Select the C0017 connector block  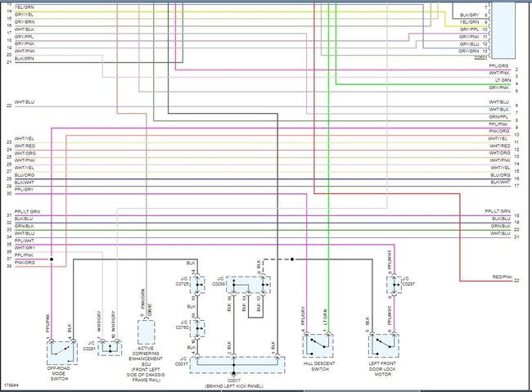click(237, 363)
